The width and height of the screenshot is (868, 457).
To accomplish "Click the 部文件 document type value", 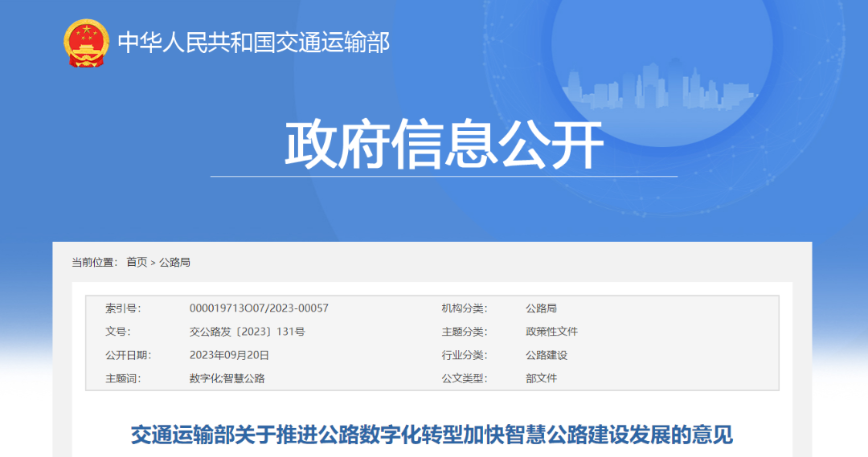I will pyautogui.click(x=541, y=378).
